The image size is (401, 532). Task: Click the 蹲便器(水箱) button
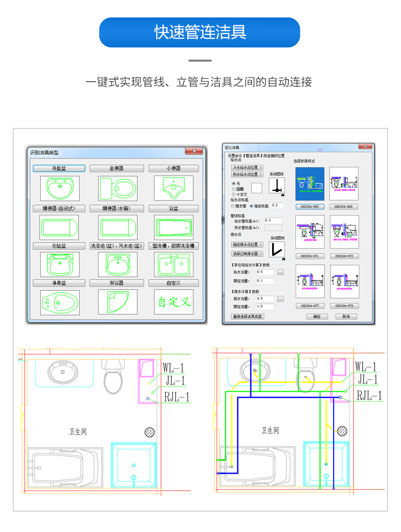117,208
